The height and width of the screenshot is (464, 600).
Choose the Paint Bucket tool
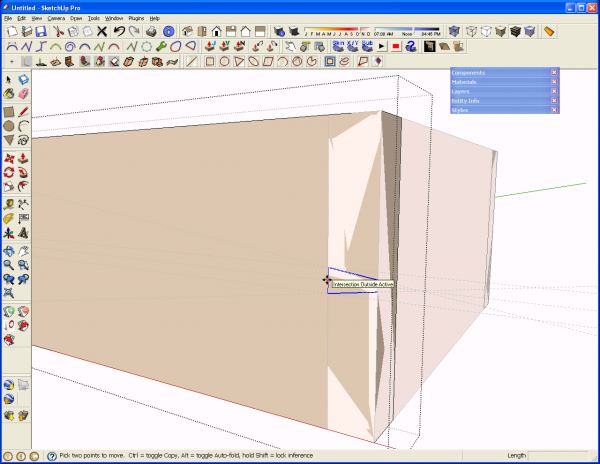click(x=9, y=93)
